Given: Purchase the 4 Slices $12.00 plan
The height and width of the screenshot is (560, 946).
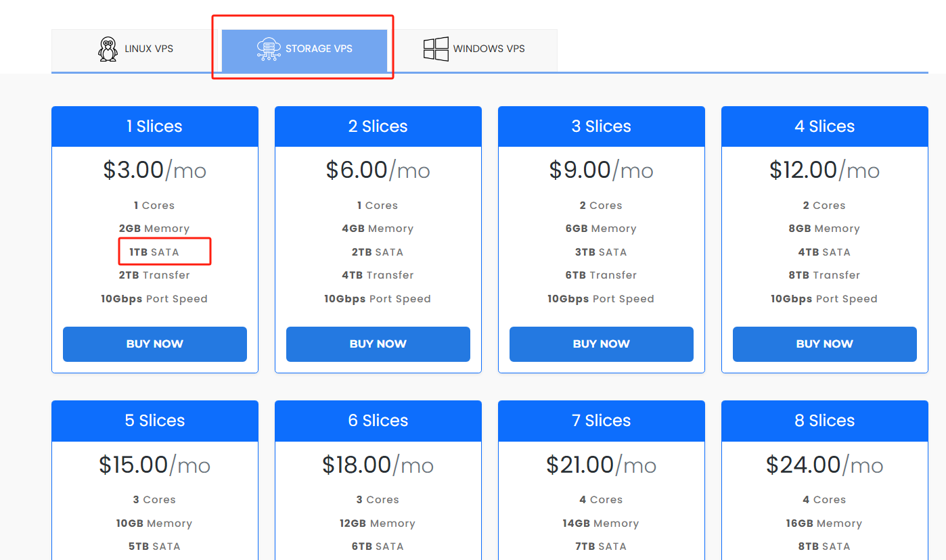Looking at the screenshot, I should [824, 344].
